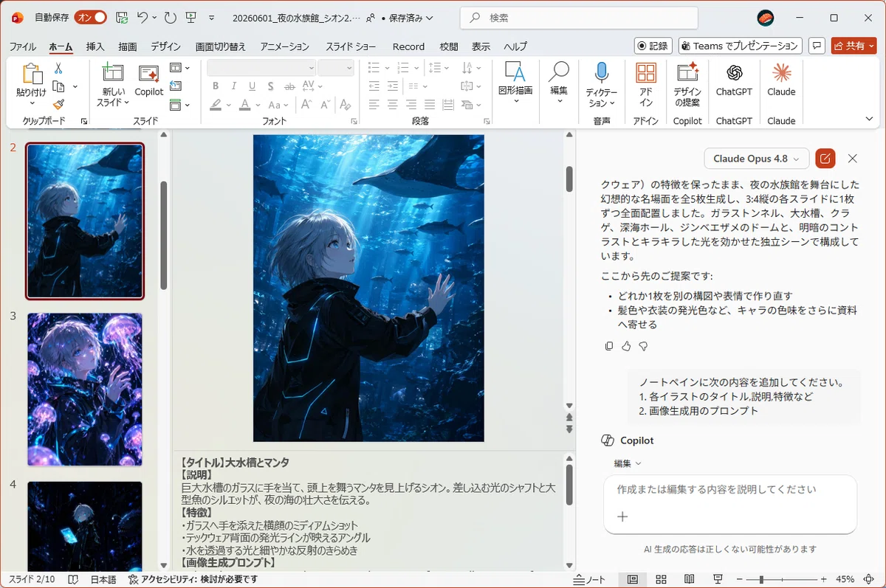Open the font size combo box
The image size is (886, 588).
tap(337, 68)
